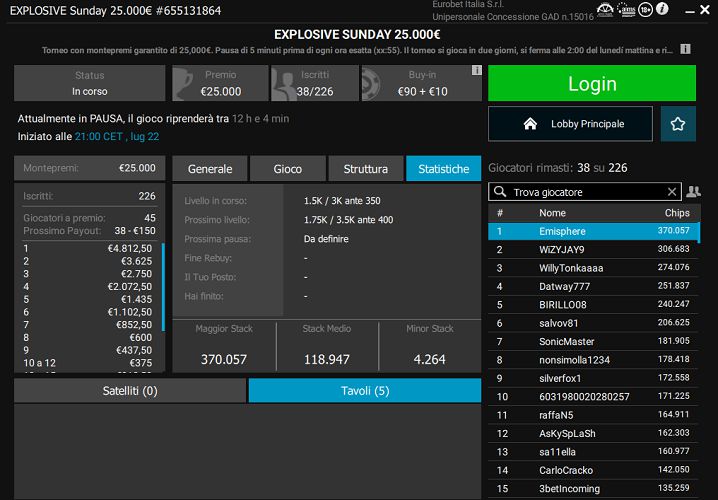Viewport: 718px width, 500px height.
Task: Click the Prossimo livello value
Action: (x=348, y=220)
